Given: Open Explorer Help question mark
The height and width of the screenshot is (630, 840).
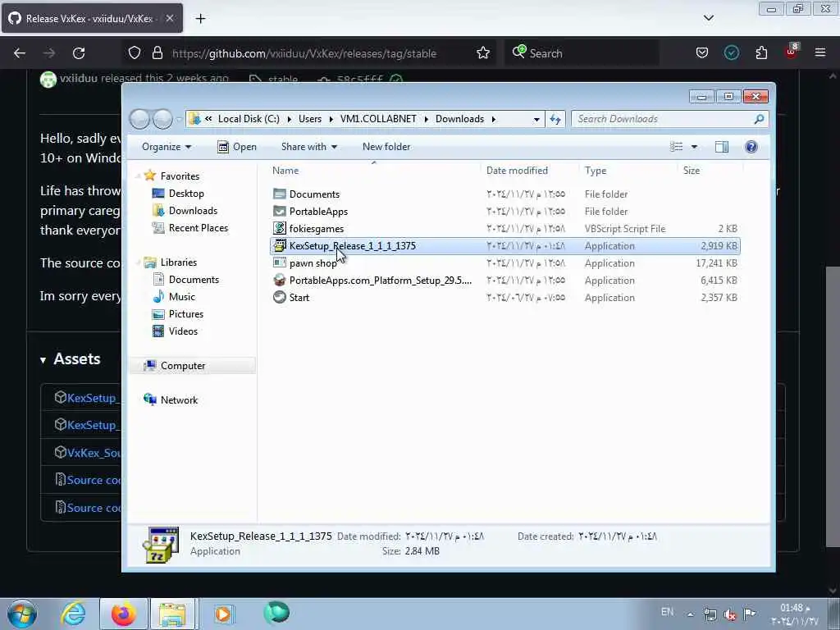Looking at the screenshot, I should click(x=751, y=147).
